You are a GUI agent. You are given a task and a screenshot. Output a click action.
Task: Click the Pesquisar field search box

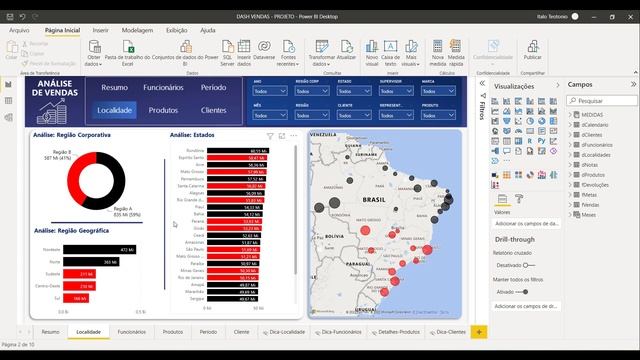(602, 100)
